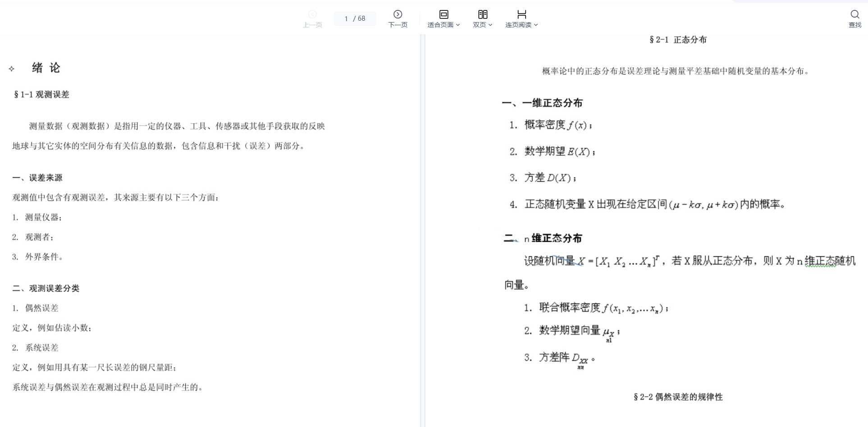The height and width of the screenshot is (427, 868).
Task: Click the 绪论 chapter title
Action: (46, 68)
